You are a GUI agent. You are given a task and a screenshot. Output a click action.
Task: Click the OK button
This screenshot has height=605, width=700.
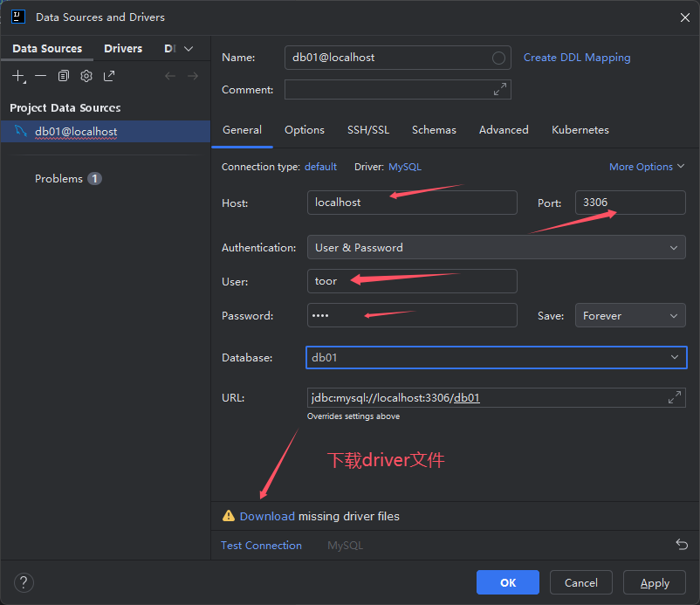click(x=508, y=582)
